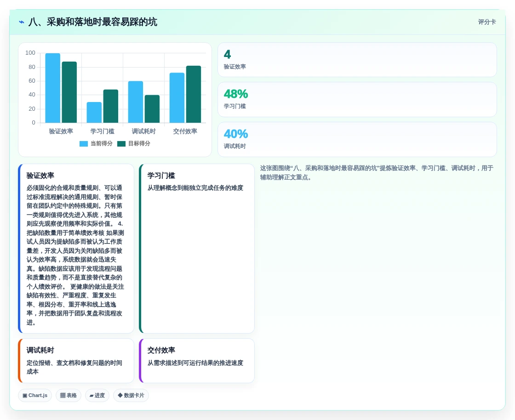Click the 调试耗时 x-axis label

[143, 131]
